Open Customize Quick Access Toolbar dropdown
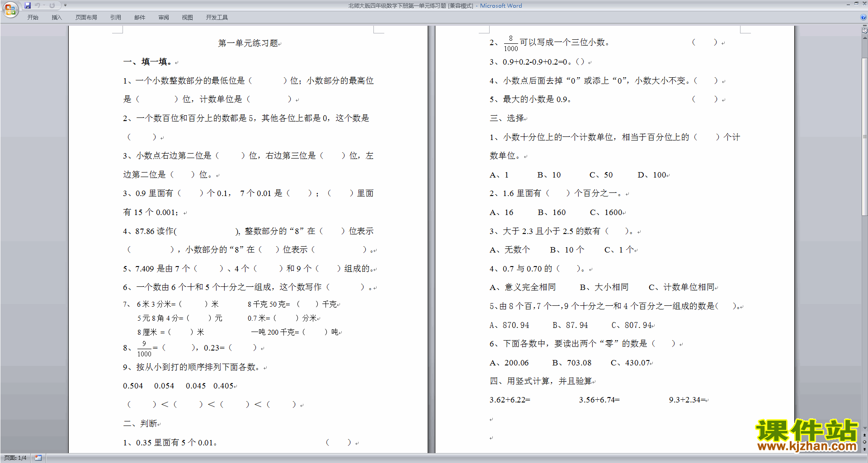 point(65,5)
